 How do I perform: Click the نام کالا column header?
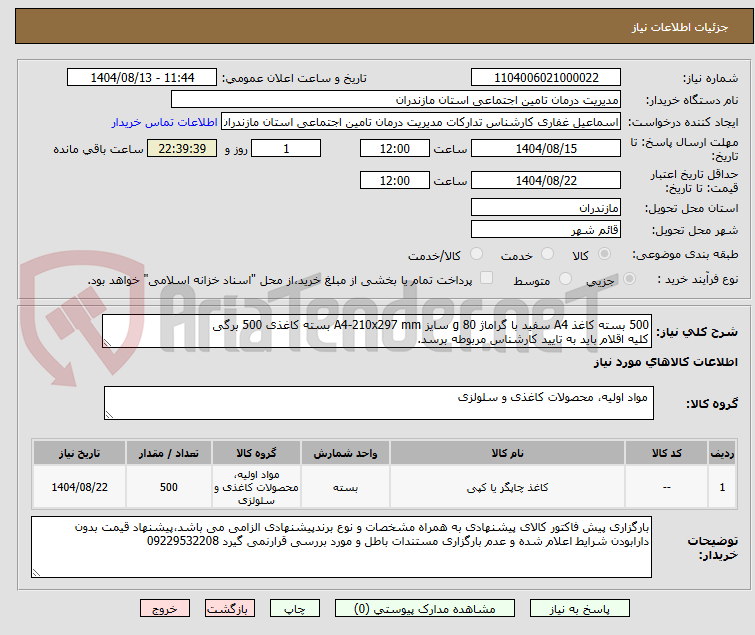point(508,453)
